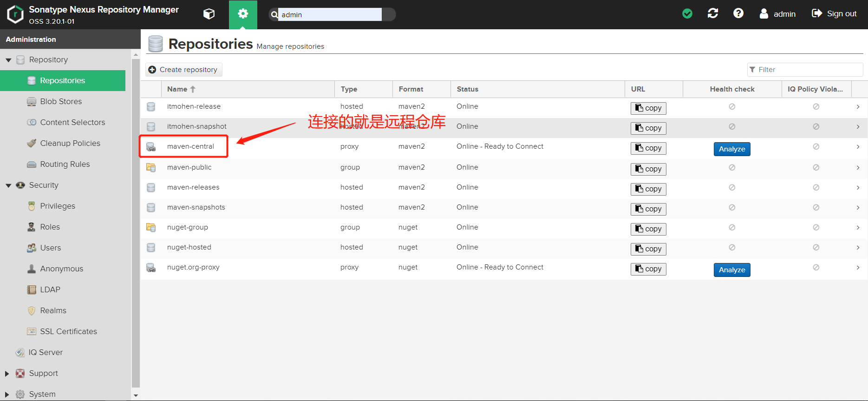Analyze health of nuget.org-proxy repository

[732, 270]
